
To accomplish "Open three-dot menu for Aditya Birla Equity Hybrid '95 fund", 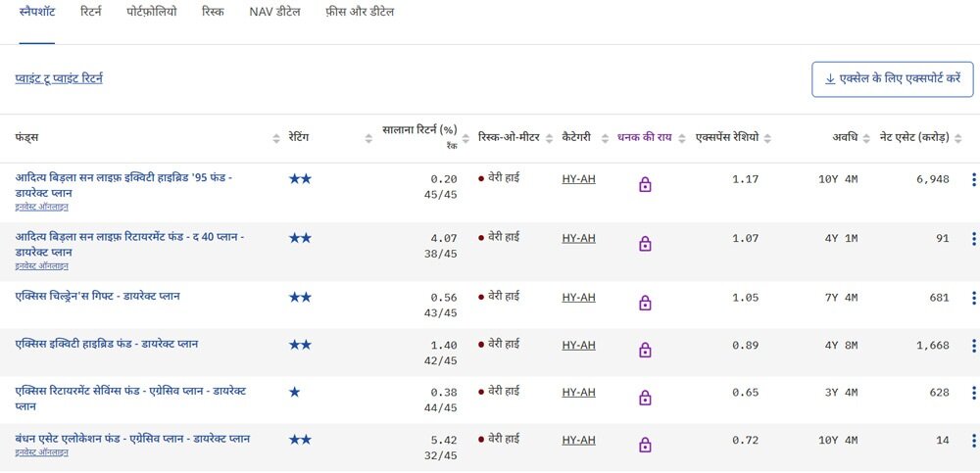I will [x=973, y=179].
